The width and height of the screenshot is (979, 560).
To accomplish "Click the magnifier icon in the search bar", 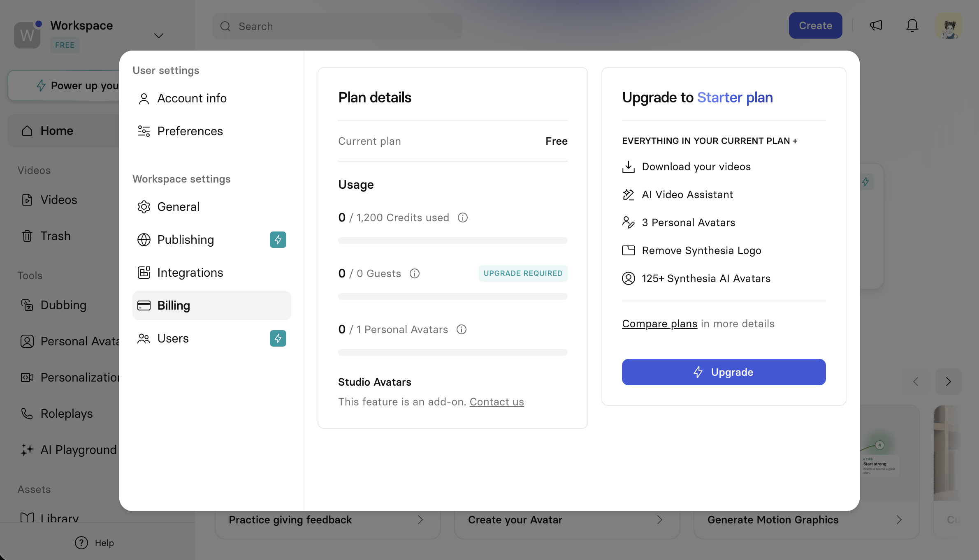I will coord(225,26).
